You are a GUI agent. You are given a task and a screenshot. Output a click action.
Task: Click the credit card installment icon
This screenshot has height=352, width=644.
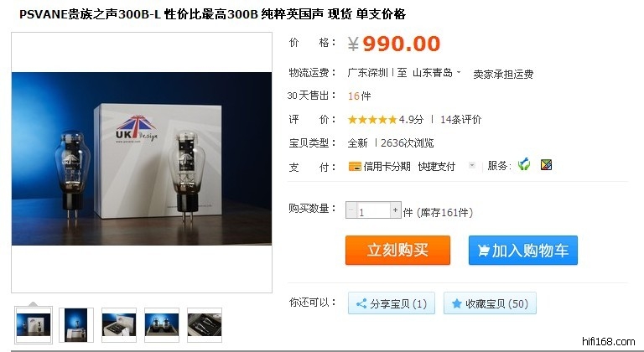tap(355, 166)
